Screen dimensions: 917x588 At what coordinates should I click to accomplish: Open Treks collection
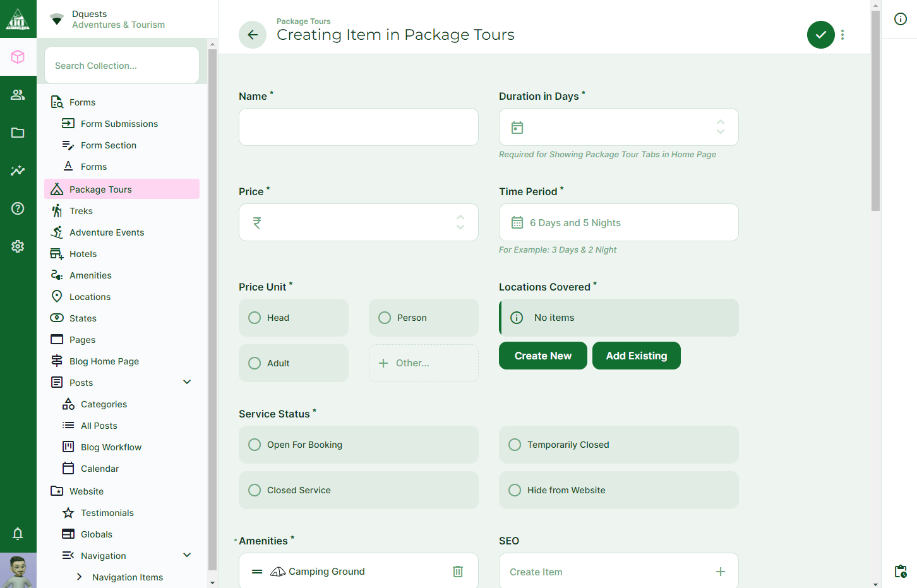pos(122,211)
